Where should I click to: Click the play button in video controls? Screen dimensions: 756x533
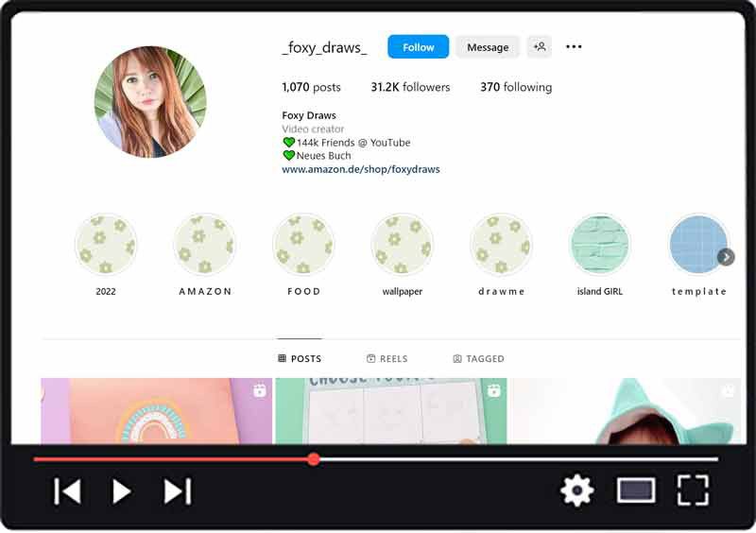click(122, 491)
